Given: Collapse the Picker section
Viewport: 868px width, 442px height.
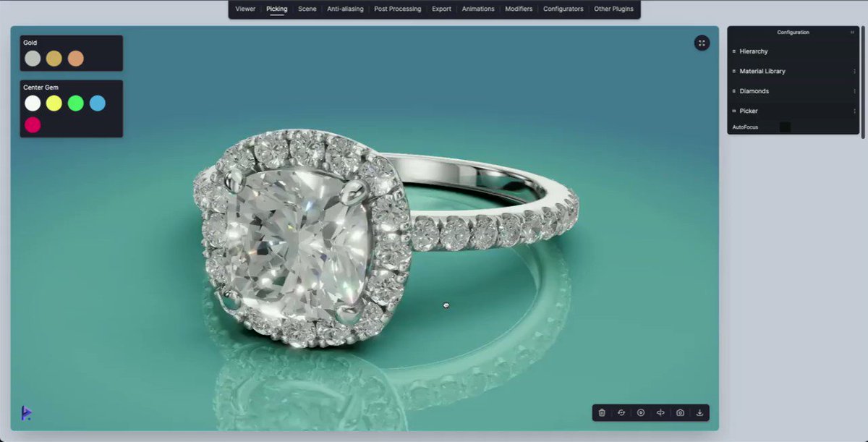Looking at the screenshot, I should point(793,111).
